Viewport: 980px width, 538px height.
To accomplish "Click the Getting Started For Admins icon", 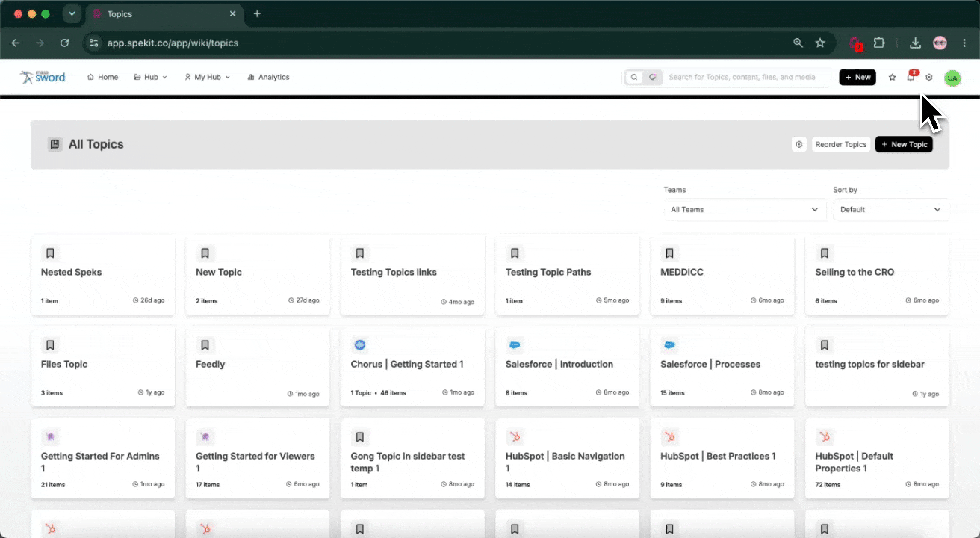I will click(x=50, y=437).
